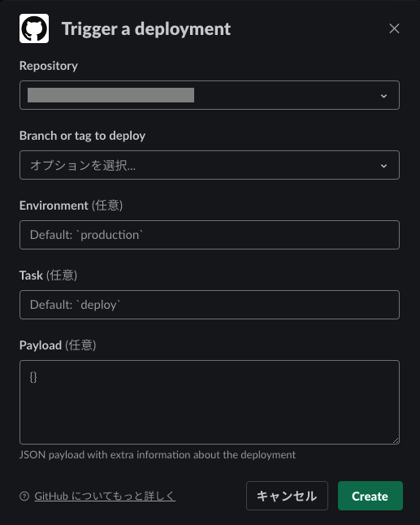Select the redacted repository name
Viewport: 420px width, 525px height.
tap(110, 95)
